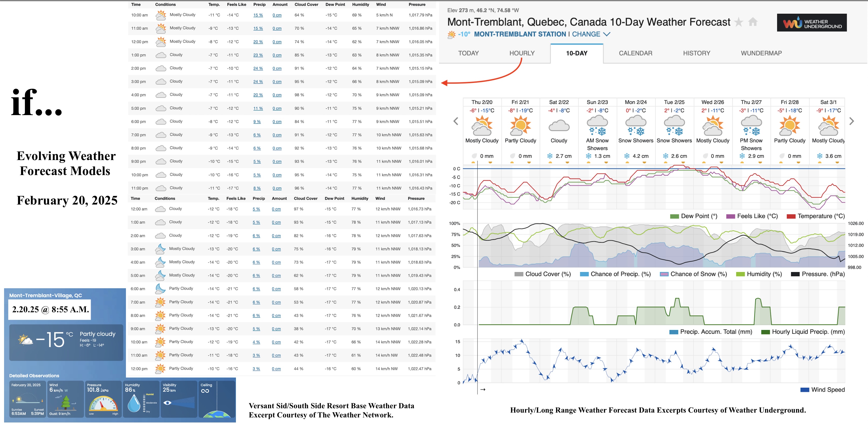Screen dimensions: 868x438
Task: Select the Tue 2/25 Snow Showers icon
Action: point(674,126)
